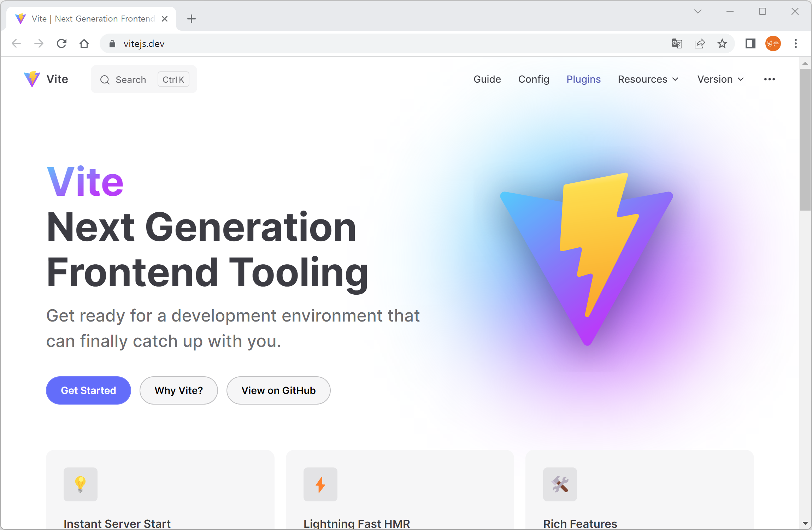The width and height of the screenshot is (812, 530).
Task: Expand the Resources dropdown
Action: coord(648,79)
